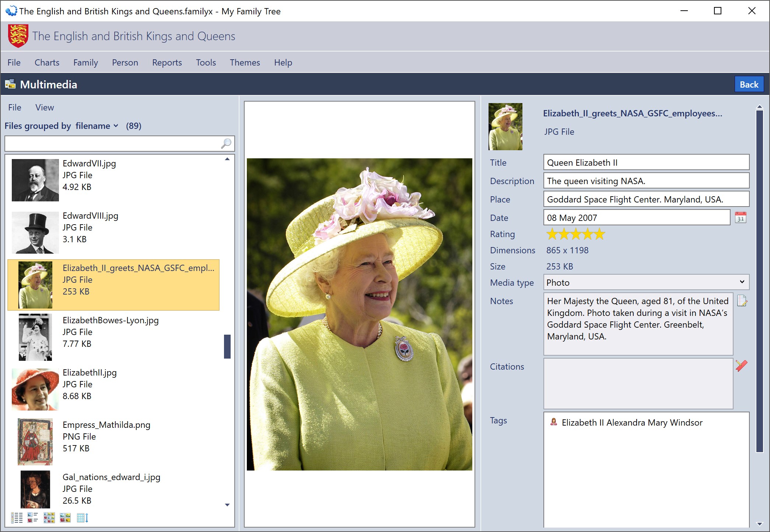Open the grouped by filename dropdown
The width and height of the screenshot is (770, 532).
point(97,126)
